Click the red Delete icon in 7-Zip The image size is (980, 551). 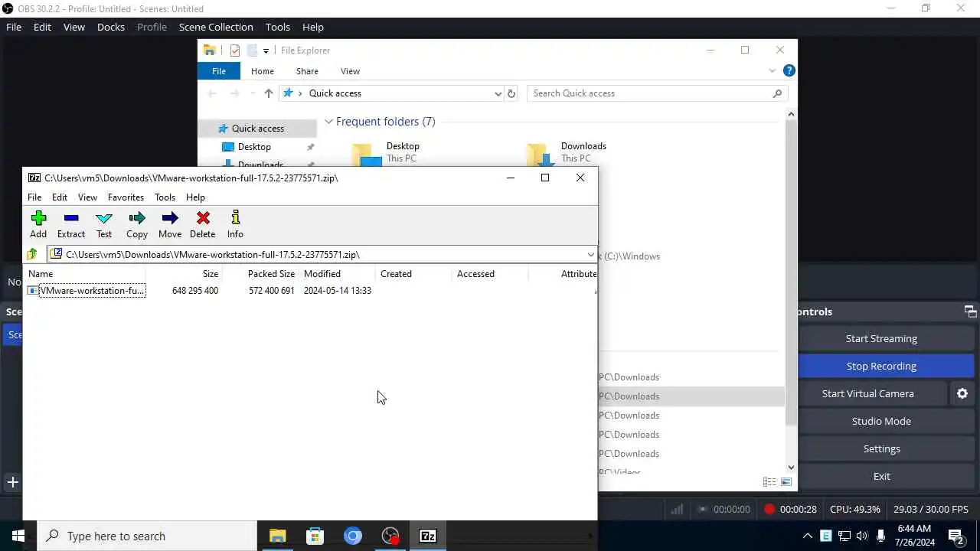coord(203,218)
